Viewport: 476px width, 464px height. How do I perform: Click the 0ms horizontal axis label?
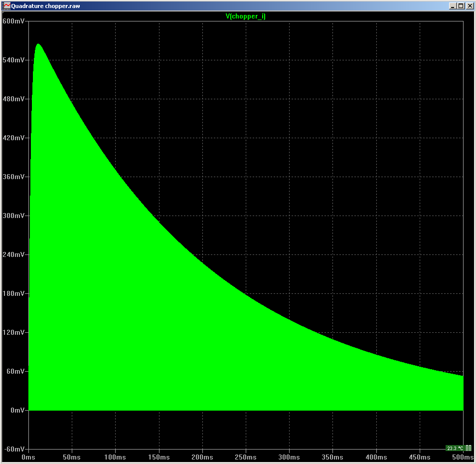click(28, 457)
